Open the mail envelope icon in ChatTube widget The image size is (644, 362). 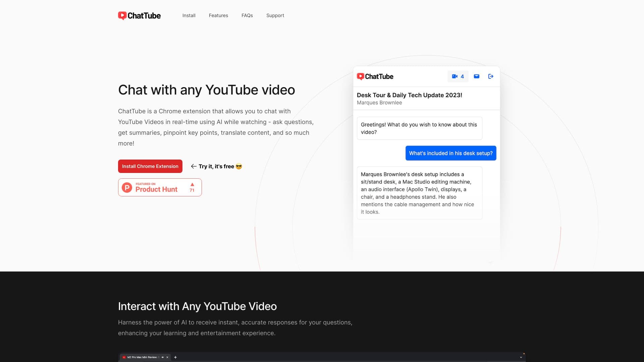[x=476, y=76]
